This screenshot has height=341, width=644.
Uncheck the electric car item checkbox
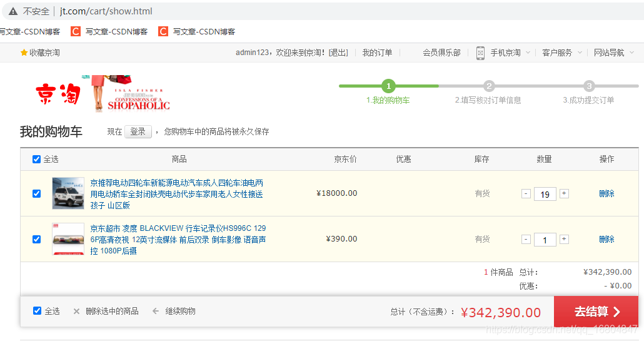coord(36,193)
